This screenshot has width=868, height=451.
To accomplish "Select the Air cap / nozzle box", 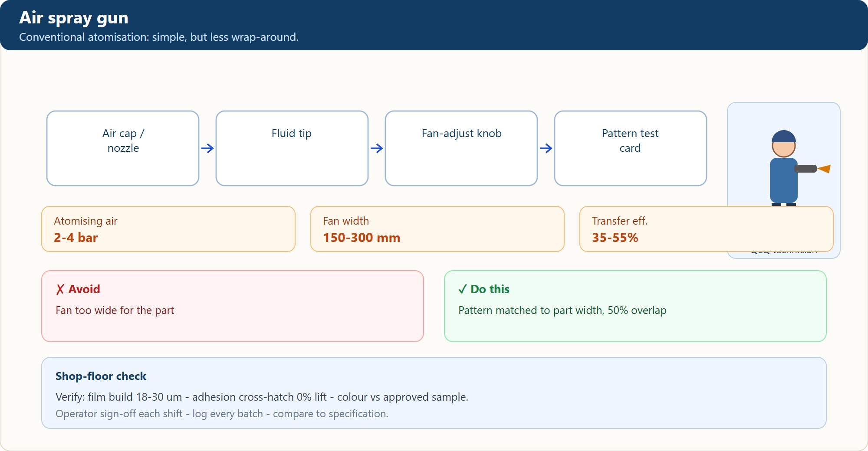I will 123,148.
